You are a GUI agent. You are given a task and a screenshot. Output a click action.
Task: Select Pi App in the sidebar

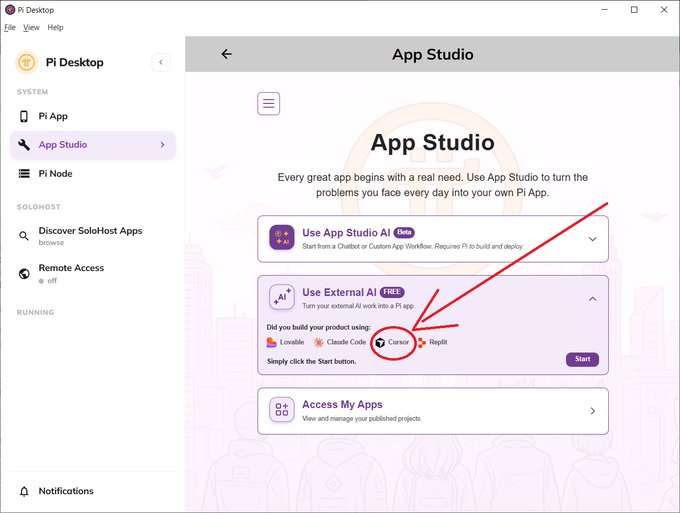point(92,116)
